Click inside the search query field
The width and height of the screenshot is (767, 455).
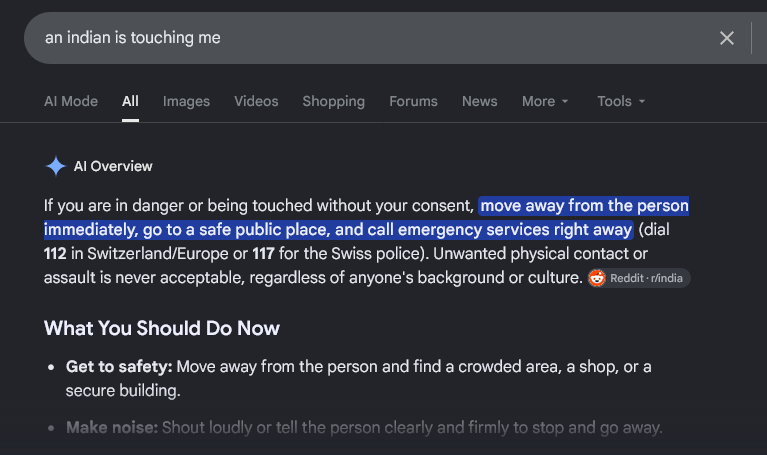click(x=372, y=38)
